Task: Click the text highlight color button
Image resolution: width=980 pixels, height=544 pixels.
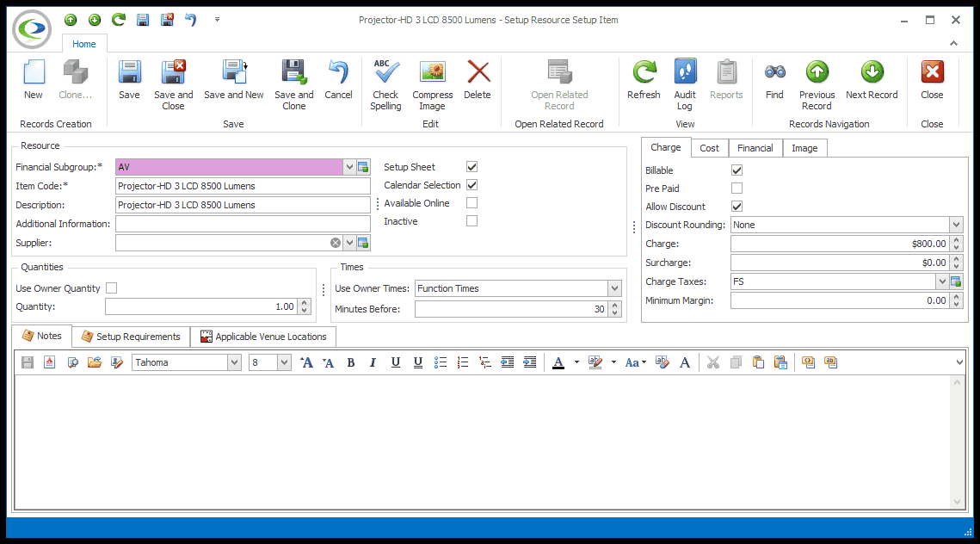Action: [595, 362]
